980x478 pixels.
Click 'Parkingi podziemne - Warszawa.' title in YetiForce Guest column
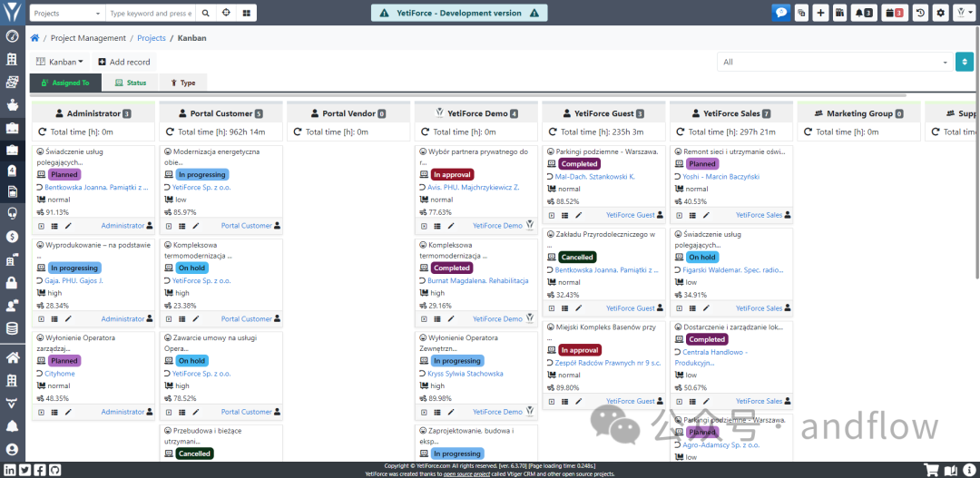606,151
